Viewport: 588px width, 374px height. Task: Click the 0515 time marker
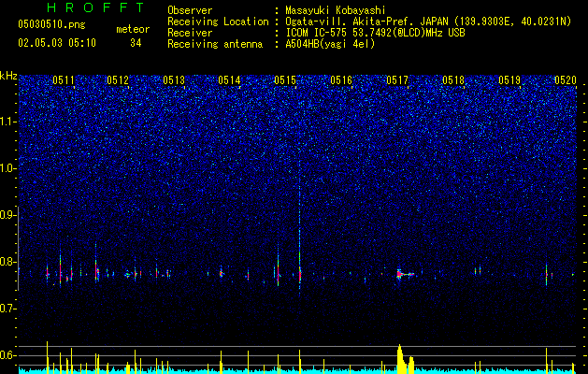click(x=285, y=80)
